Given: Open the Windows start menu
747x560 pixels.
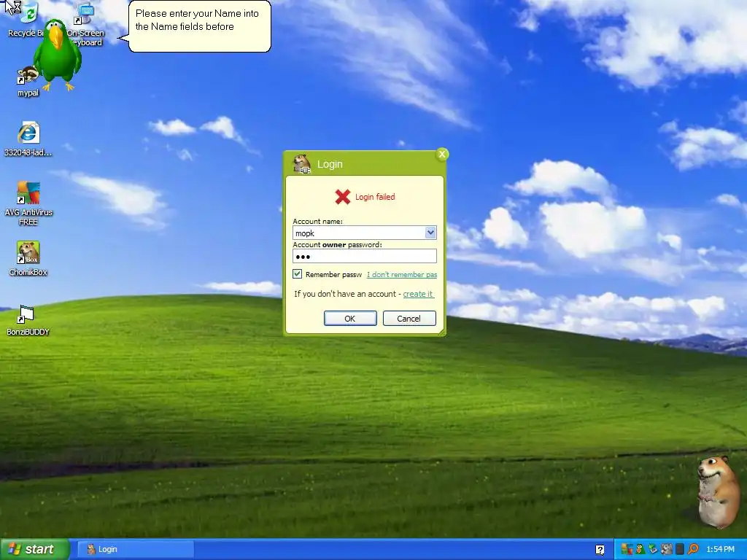Looking at the screenshot, I should coord(34,550).
